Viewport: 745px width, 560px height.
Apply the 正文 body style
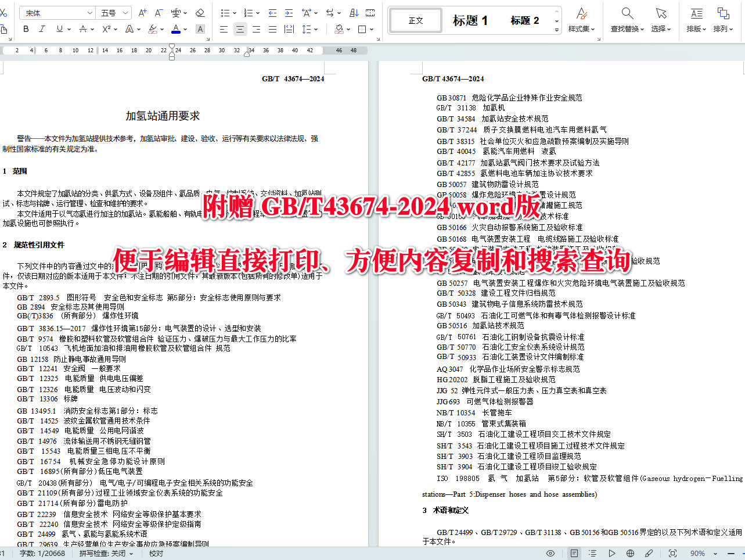[x=416, y=20]
